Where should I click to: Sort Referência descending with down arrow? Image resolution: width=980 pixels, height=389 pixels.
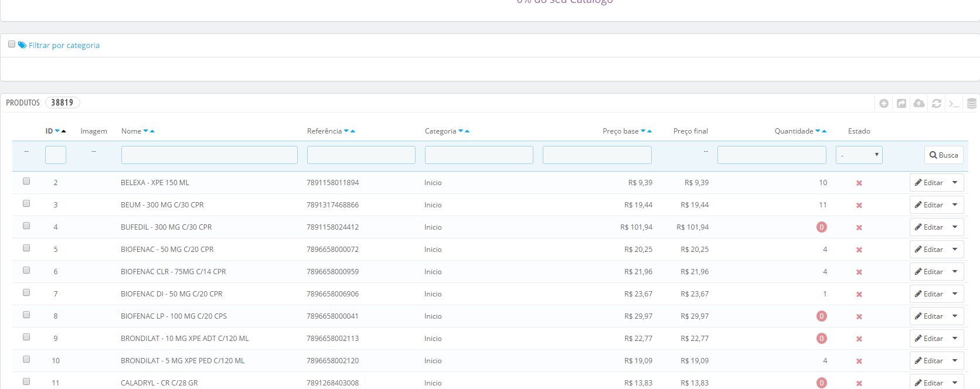coord(346,131)
